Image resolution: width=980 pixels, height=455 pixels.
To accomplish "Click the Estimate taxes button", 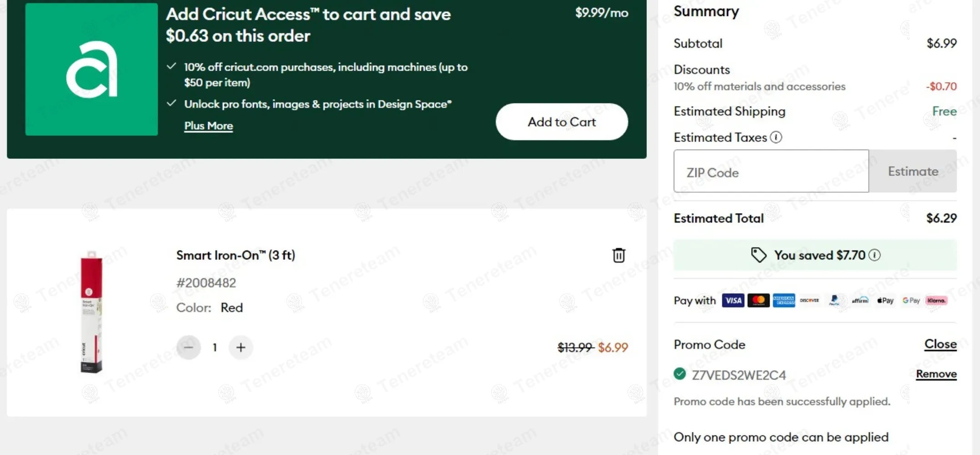I will 913,172.
